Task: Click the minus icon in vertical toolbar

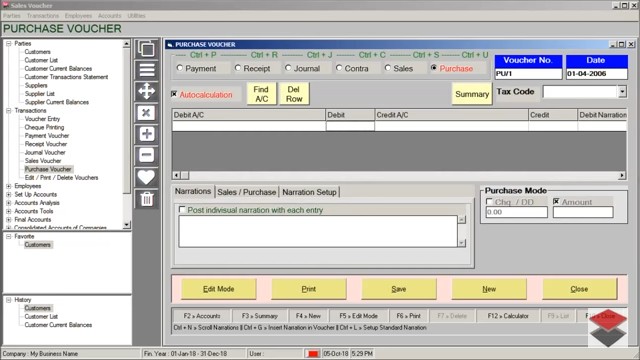Action: point(147,155)
